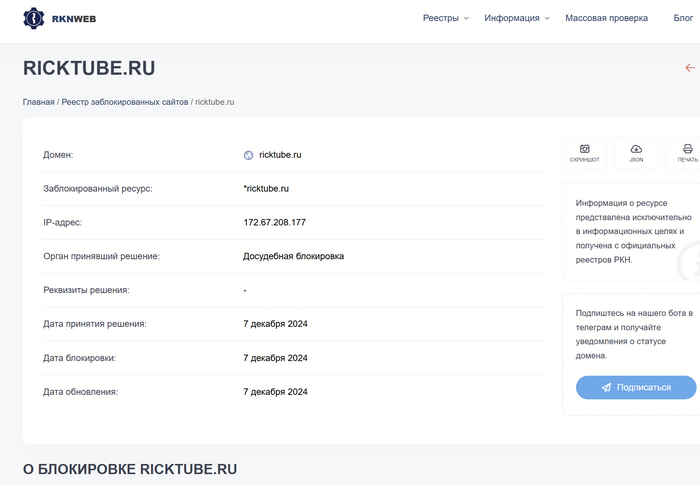The width and height of the screenshot is (700, 485).
Task: Click the RICKTUBE.RU page heading
Action: pyautogui.click(x=89, y=68)
